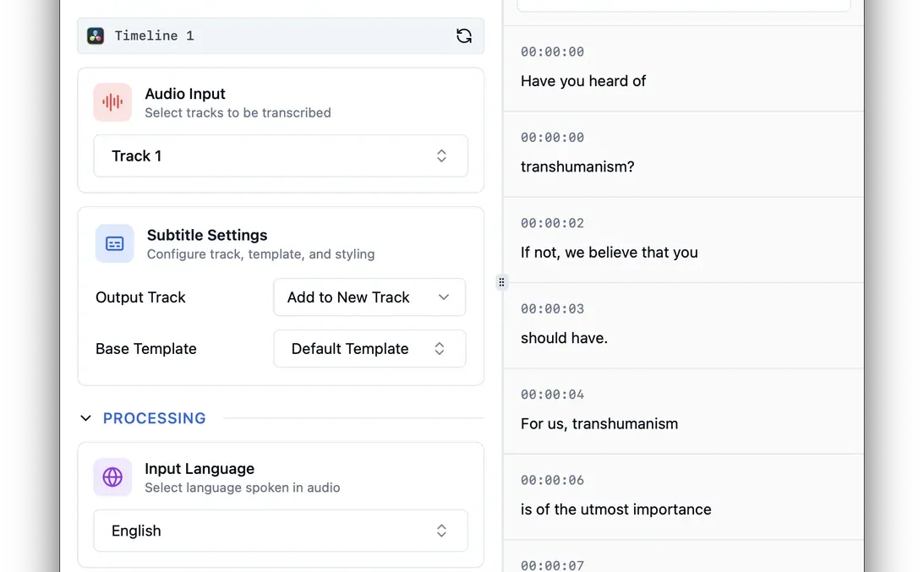The image size is (924, 572).
Task: Select the 'should have.' subtitle entry
Action: pyautogui.click(x=564, y=338)
